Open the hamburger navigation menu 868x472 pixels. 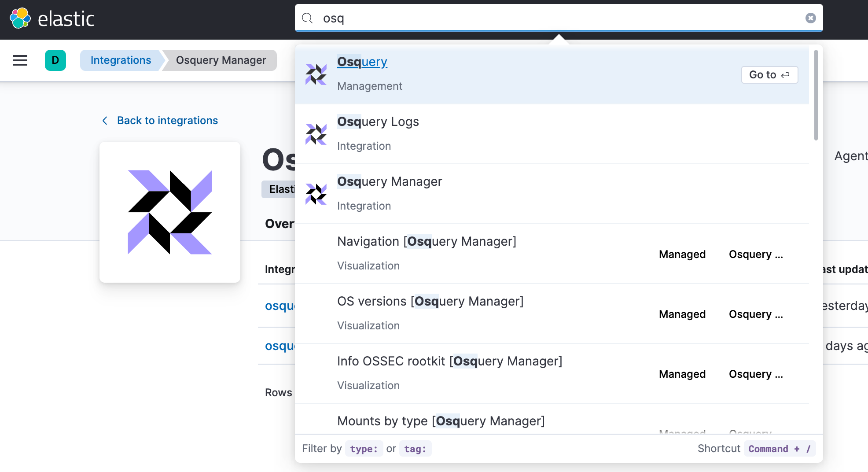pyautogui.click(x=20, y=60)
